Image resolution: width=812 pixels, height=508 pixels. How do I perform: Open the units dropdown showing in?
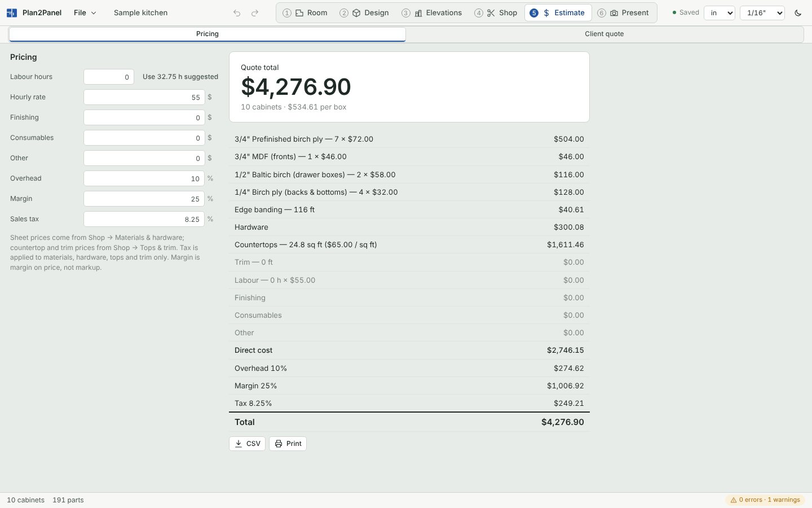click(719, 12)
